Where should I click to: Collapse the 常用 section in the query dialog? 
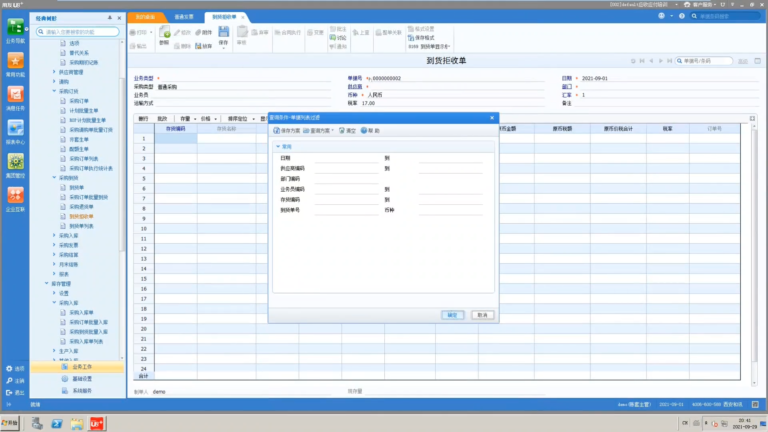pyautogui.click(x=278, y=146)
